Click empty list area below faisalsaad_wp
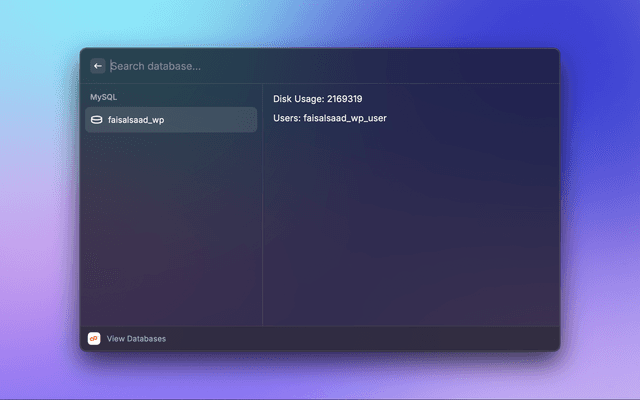The width and height of the screenshot is (640, 400). point(170,230)
